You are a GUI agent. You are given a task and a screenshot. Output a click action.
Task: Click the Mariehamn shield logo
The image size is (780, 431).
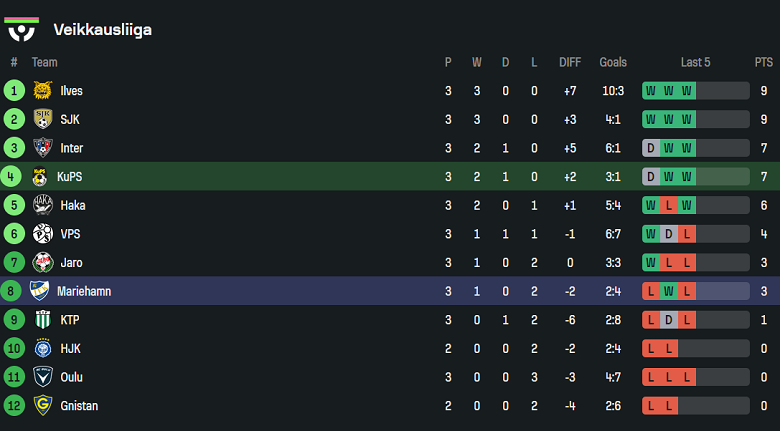coord(39,291)
